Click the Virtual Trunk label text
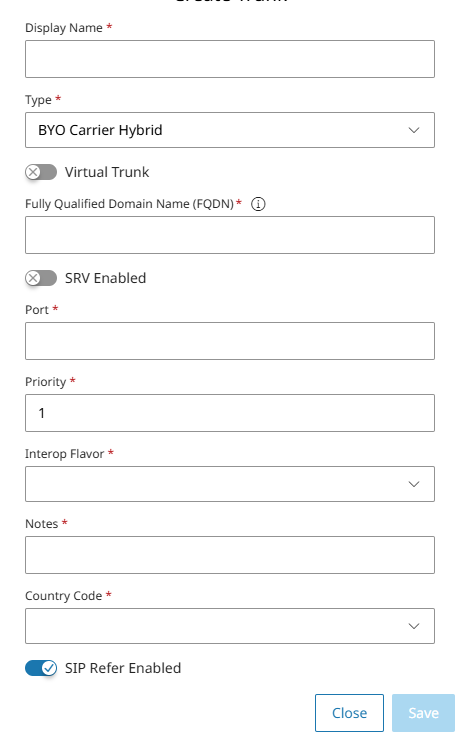471x747 pixels. (107, 172)
